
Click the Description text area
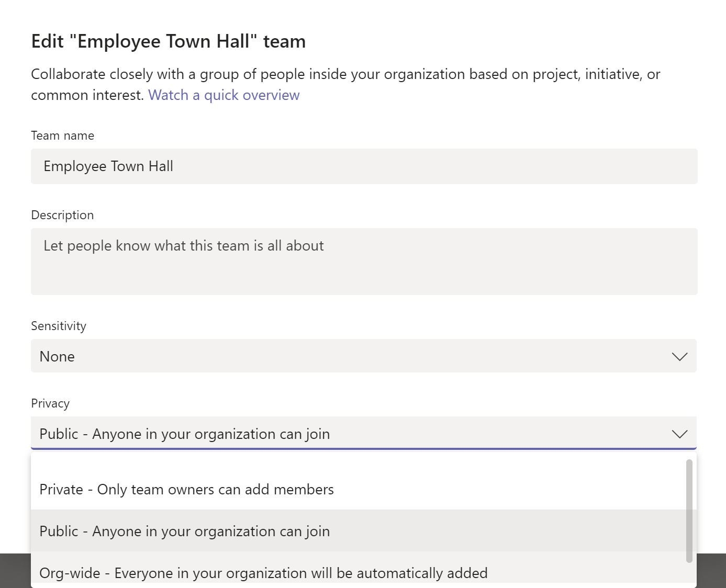[x=364, y=262]
